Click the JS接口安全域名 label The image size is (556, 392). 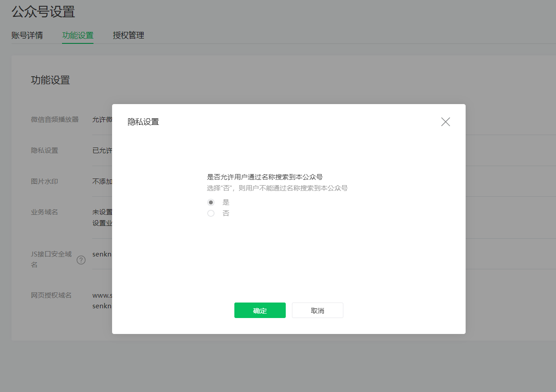pos(51,259)
